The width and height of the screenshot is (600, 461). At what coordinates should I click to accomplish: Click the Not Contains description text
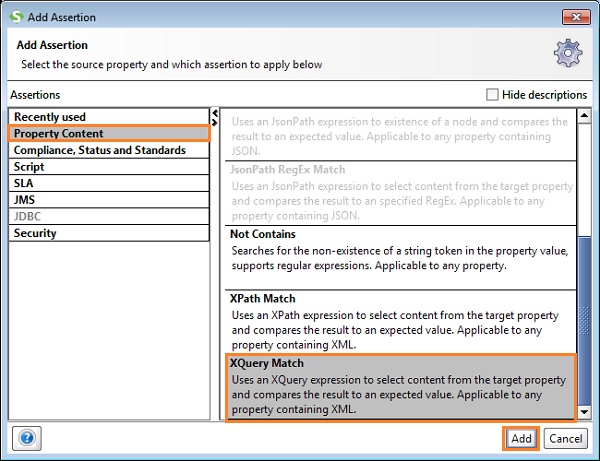pyautogui.click(x=400, y=258)
